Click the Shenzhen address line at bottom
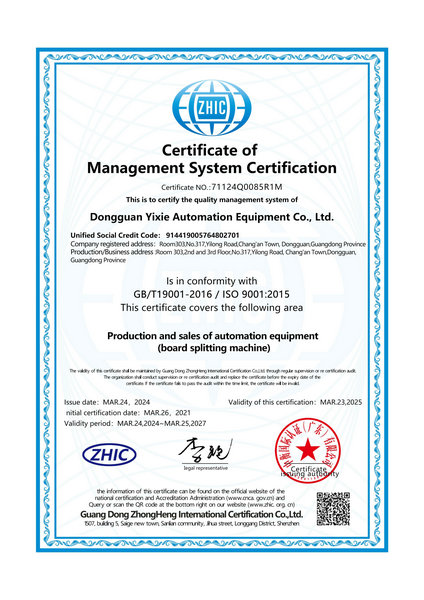The height and width of the screenshot is (600, 424). 192,523
